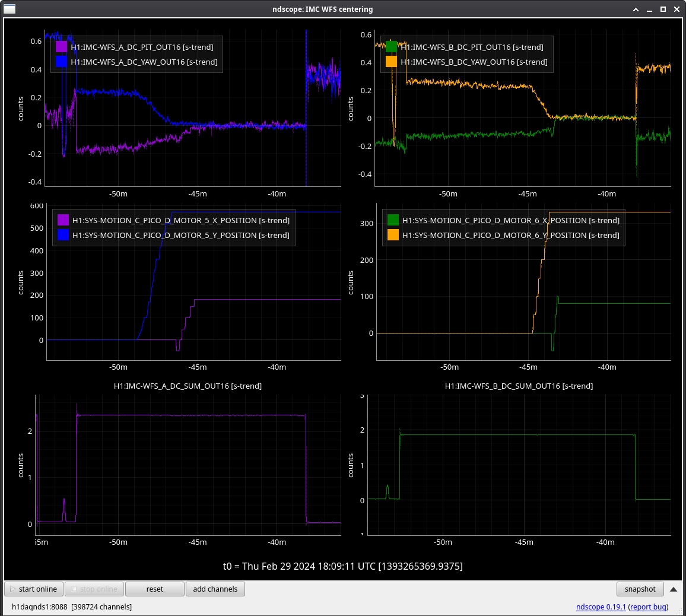Click blue marker for MOTOR_5_Y_POSITION

pyautogui.click(x=63, y=235)
